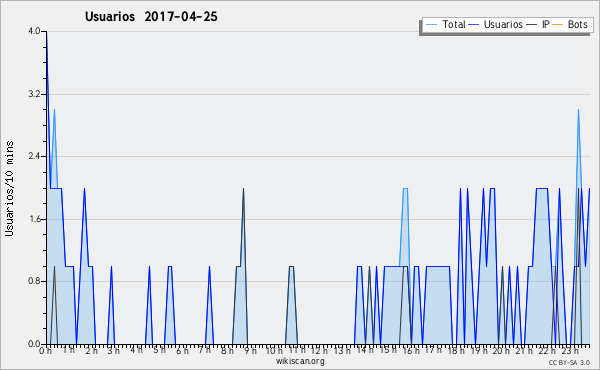Viewport: 600px width, 370px height.
Task: Click the '4 h' x-axis label
Action: 136,350
